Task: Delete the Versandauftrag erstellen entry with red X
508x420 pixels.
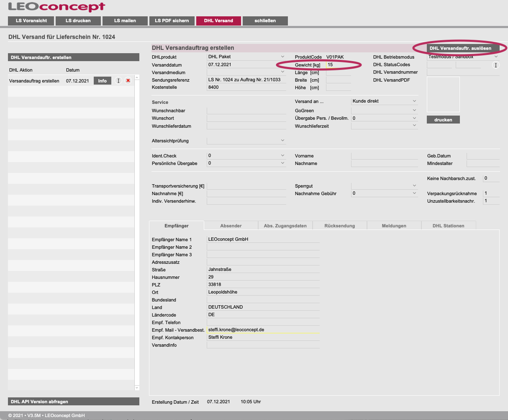Action: [x=128, y=81]
